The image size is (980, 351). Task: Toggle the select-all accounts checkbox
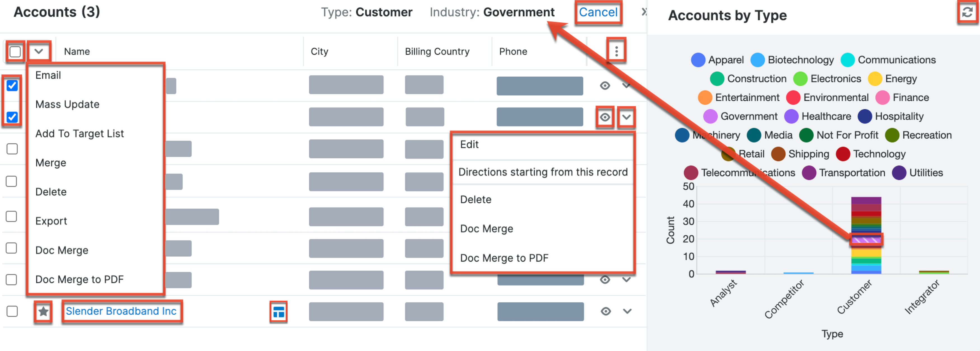(15, 51)
